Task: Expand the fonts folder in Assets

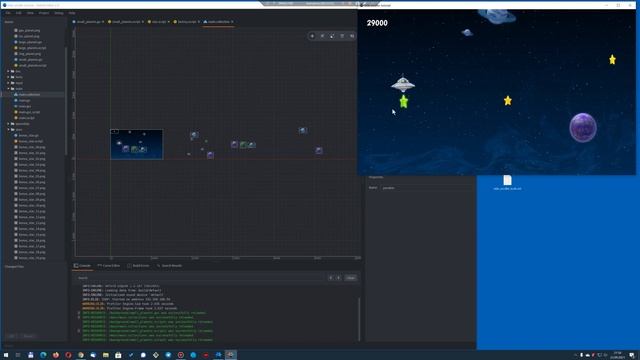Action: pos(9,77)
